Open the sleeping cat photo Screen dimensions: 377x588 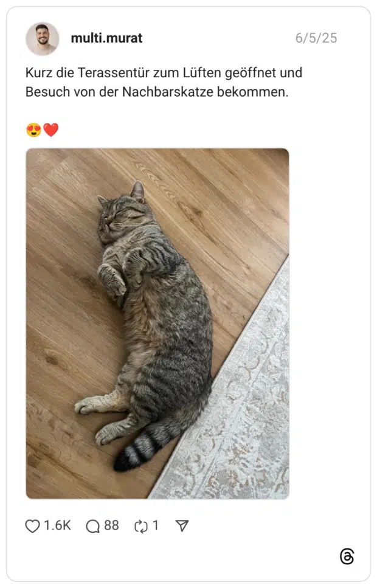(157, 323)
